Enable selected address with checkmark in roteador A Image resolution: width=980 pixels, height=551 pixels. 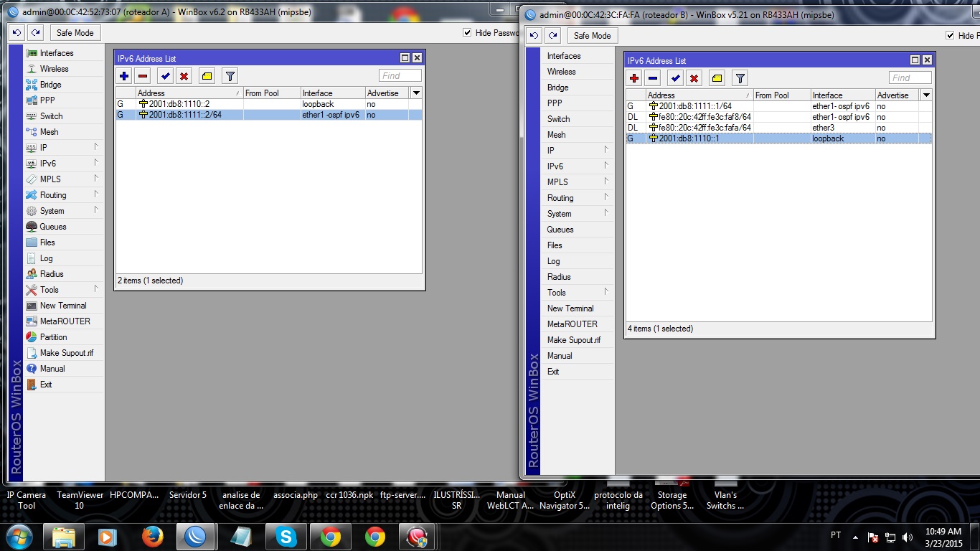click(x=166, y=76)
